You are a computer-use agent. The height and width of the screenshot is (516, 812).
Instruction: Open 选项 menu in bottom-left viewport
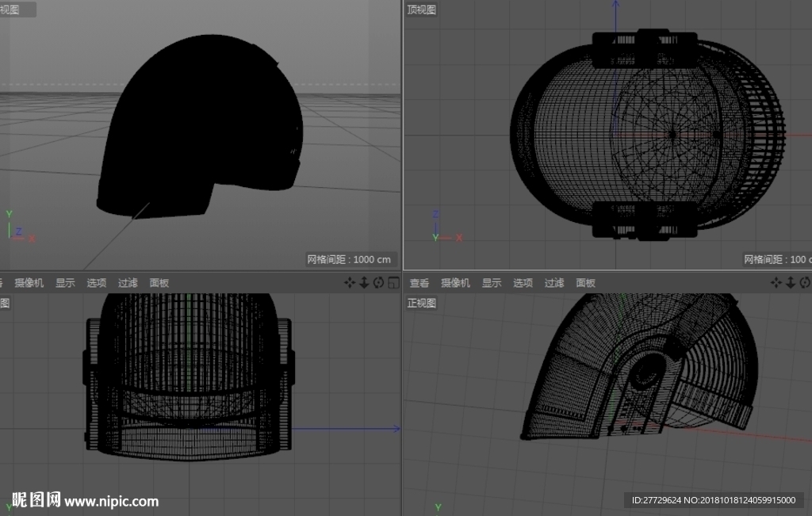[x=96, y=283]
